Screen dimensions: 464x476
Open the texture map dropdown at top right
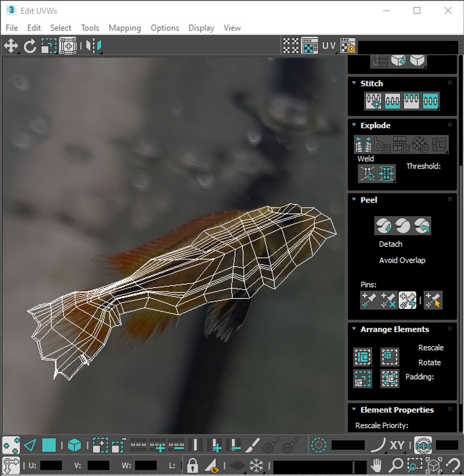coord(408,47)
